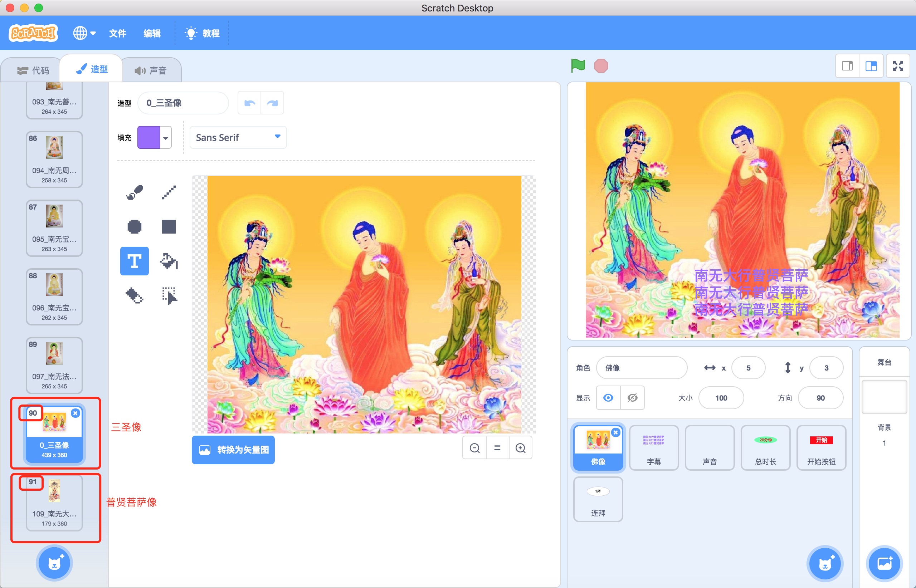This screenshot has width=916, height=588.
Task: Delete costume 0_三圣像
Action: (75, 413)
